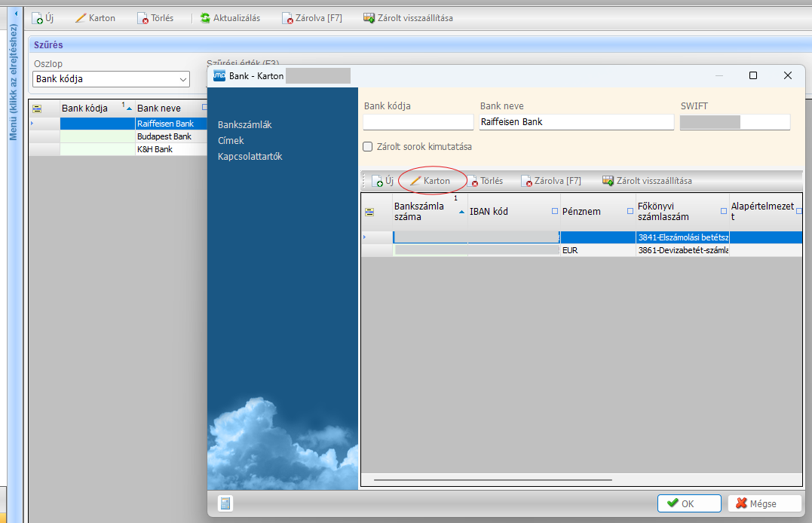The image size is (812, 523).
Task: Enable Zárolt sorok kimutatása checkbox
Action: (x=368, y=147)
